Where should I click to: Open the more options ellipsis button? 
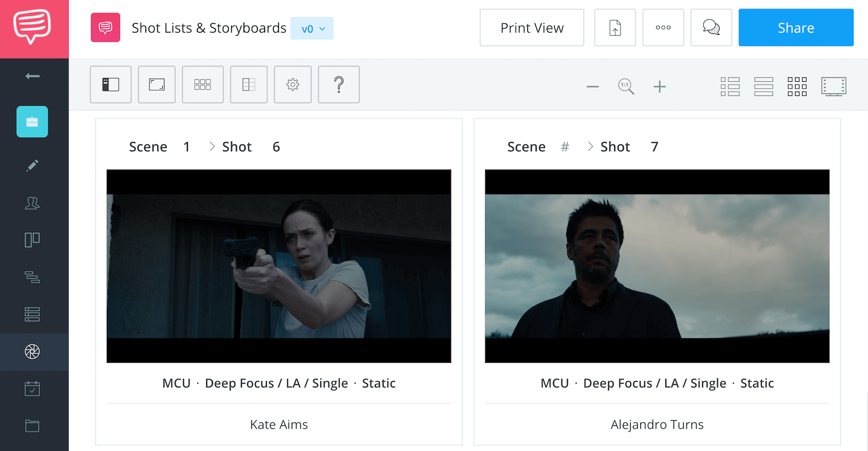(663, 27)
